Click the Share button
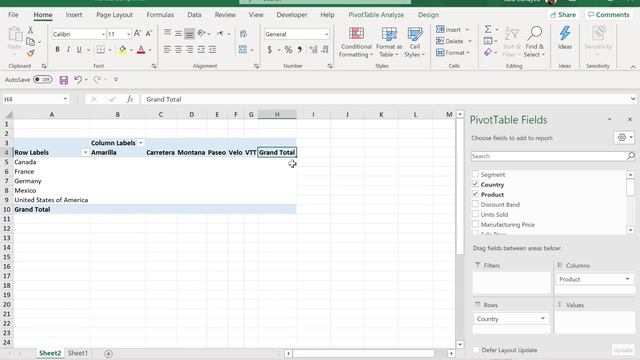This screenshot has height=360, width=640. (x=563, y=15)
